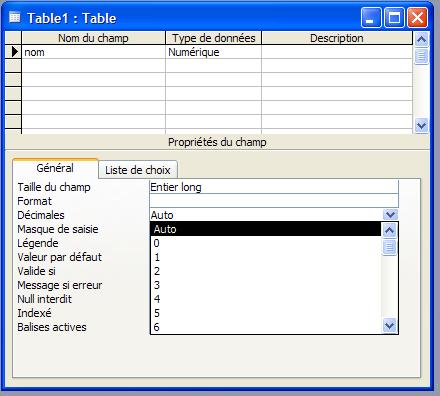Image resolution: width=440 pixels, height=396 pixels.
Task: Switch to the Général tab
Action: [55, 168]
